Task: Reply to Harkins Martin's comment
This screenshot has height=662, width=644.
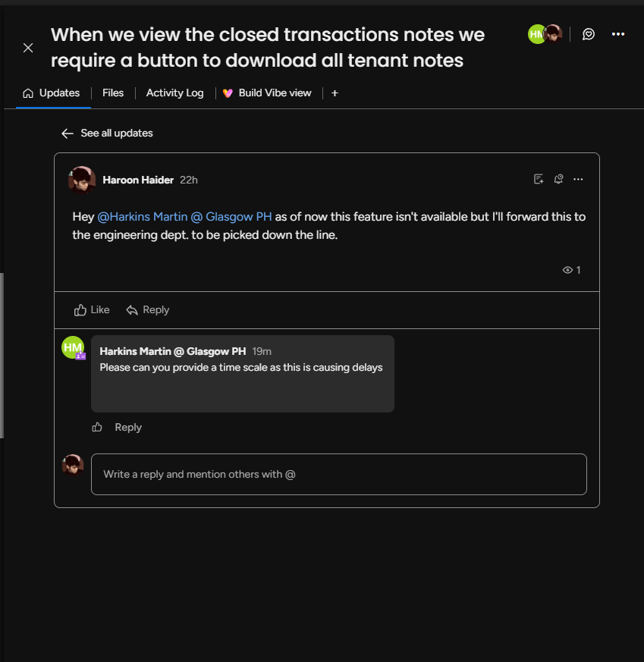Action: coord(128,427)
